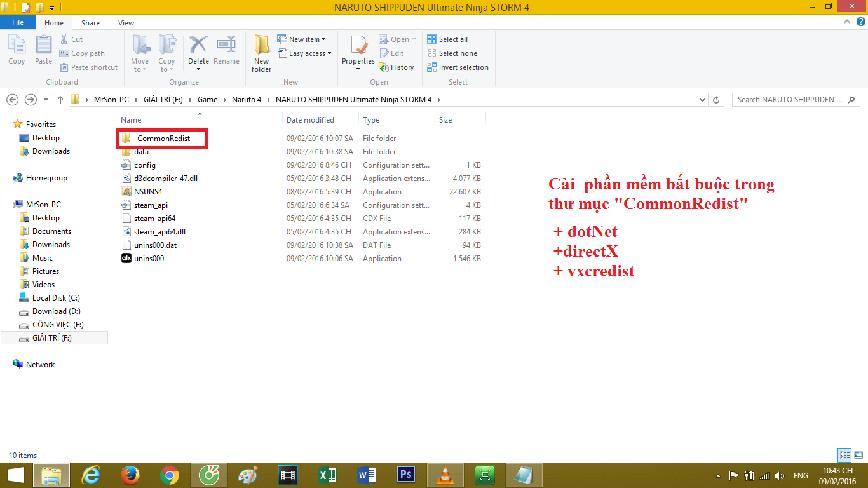Open Photoshop from the taskbar

tap(405, 475)
